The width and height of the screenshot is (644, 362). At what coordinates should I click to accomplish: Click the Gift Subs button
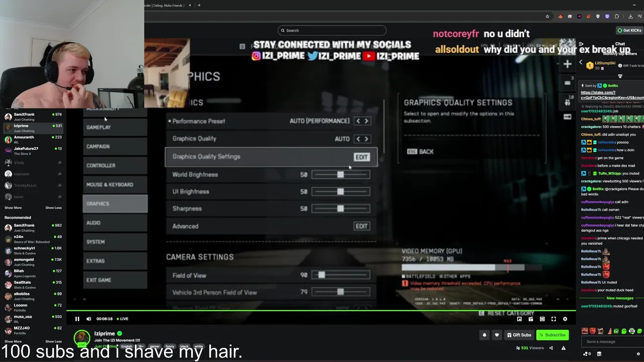click(x=519, y=335)
